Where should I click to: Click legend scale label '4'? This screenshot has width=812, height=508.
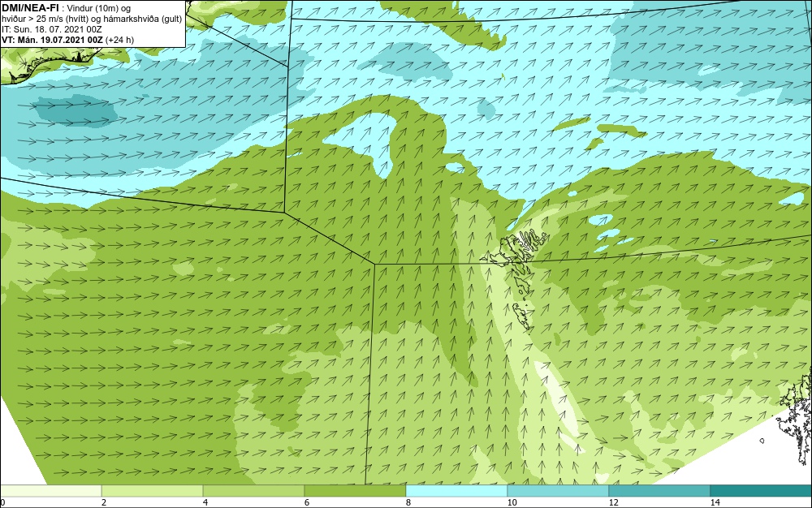pos(205,502)
